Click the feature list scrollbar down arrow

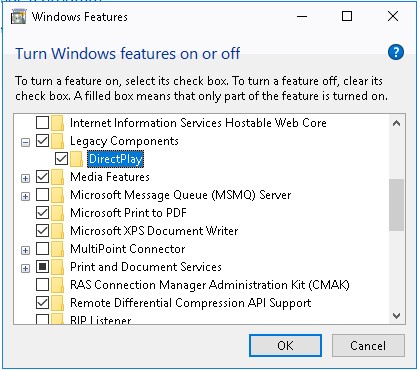(396, 316)
